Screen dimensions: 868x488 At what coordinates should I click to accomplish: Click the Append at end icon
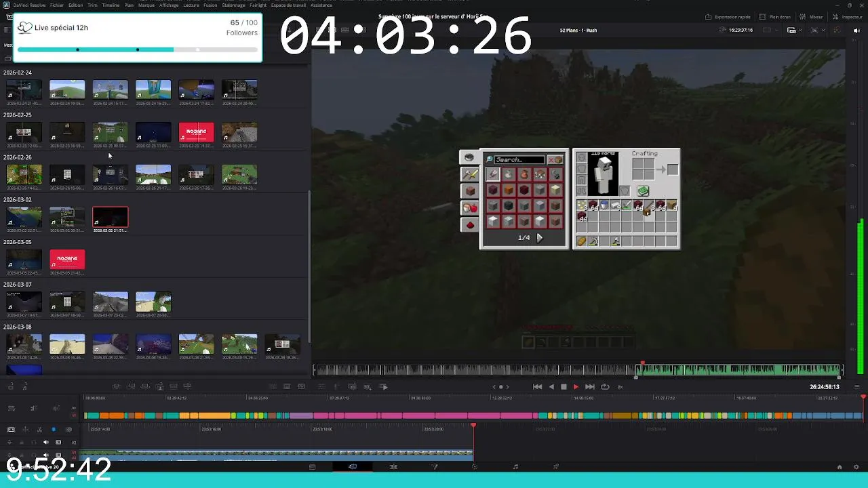(131, 387)
